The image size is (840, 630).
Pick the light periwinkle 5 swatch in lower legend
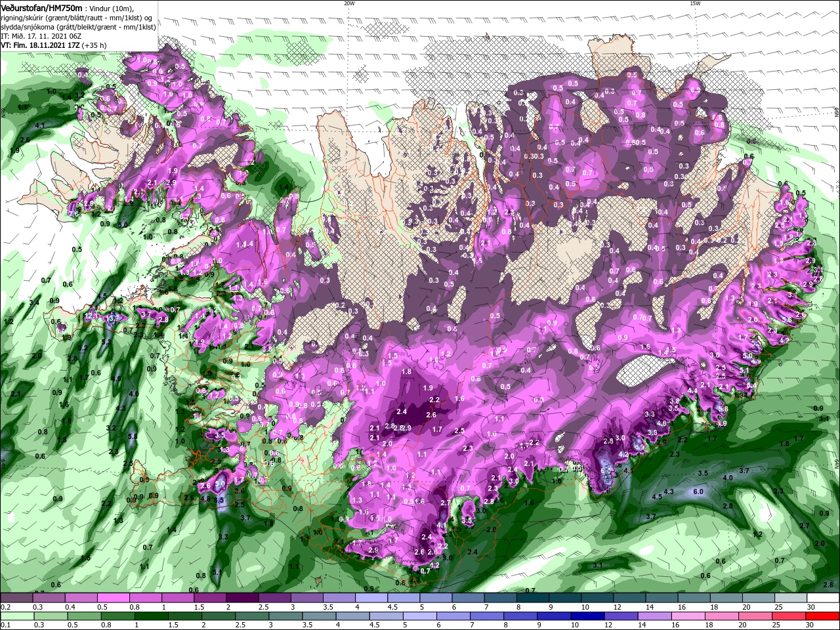point(420,616)
